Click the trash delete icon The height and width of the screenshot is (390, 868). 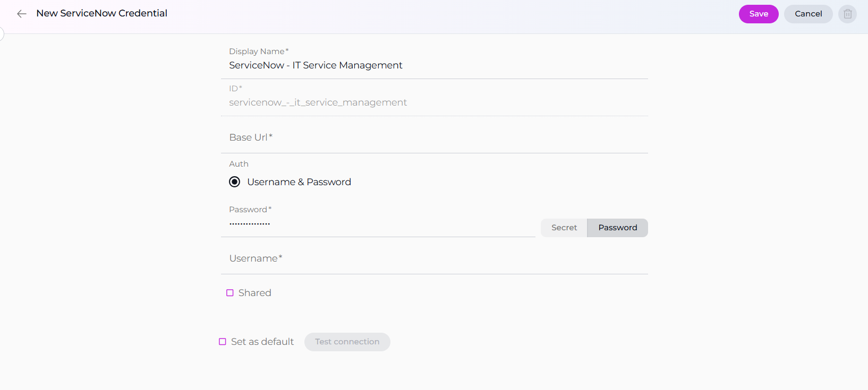[847, 14]
